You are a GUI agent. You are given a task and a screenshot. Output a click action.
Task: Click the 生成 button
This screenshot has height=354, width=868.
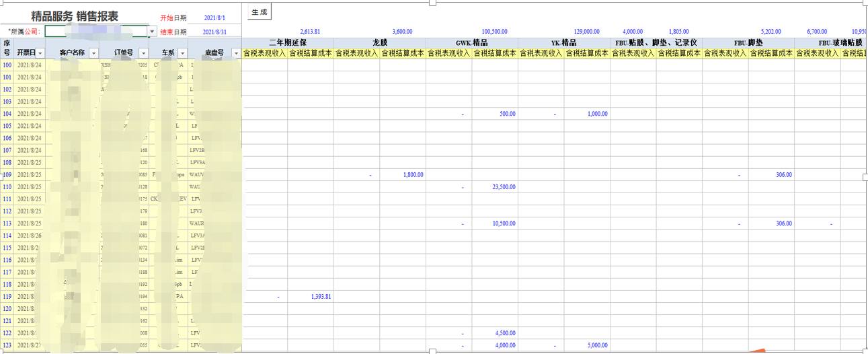pyautogui.click(x=259, y=12)
